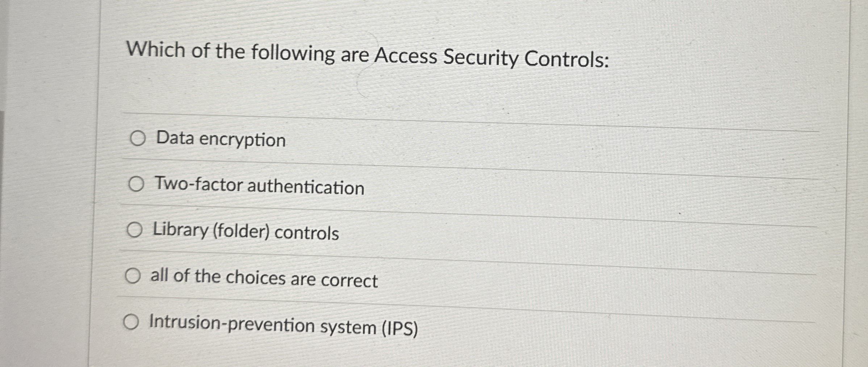868x367 pixels.
Task: Select the all of the choices are correct radio button
Action: [133, 277]
